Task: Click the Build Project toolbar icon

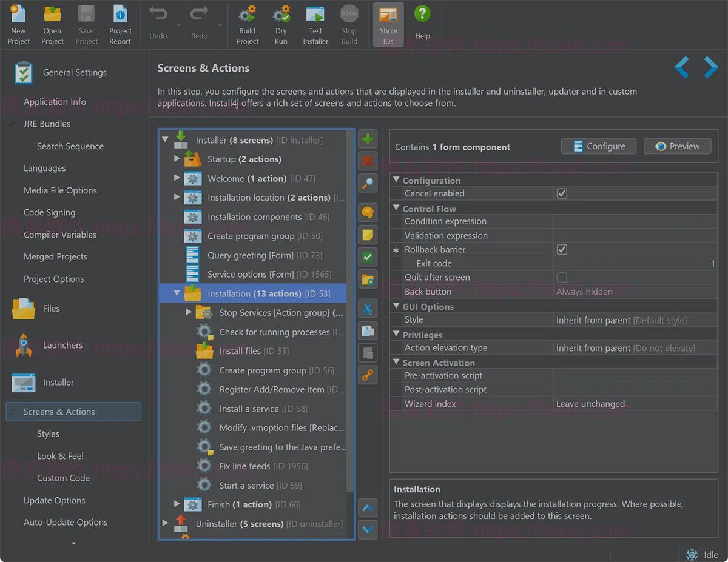Action: click(247, 24)
